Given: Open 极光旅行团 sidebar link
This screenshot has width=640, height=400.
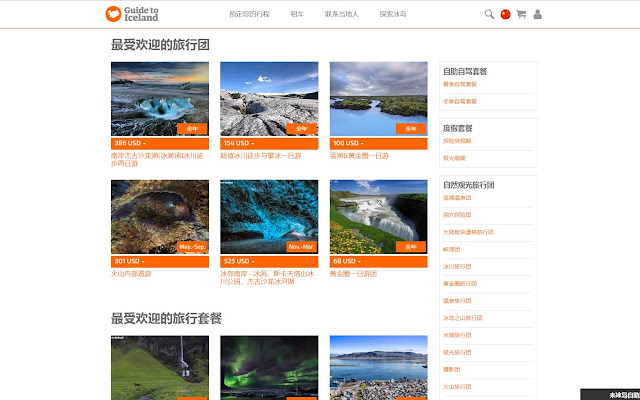Looking at the screenshot, I should click(457, 352).
